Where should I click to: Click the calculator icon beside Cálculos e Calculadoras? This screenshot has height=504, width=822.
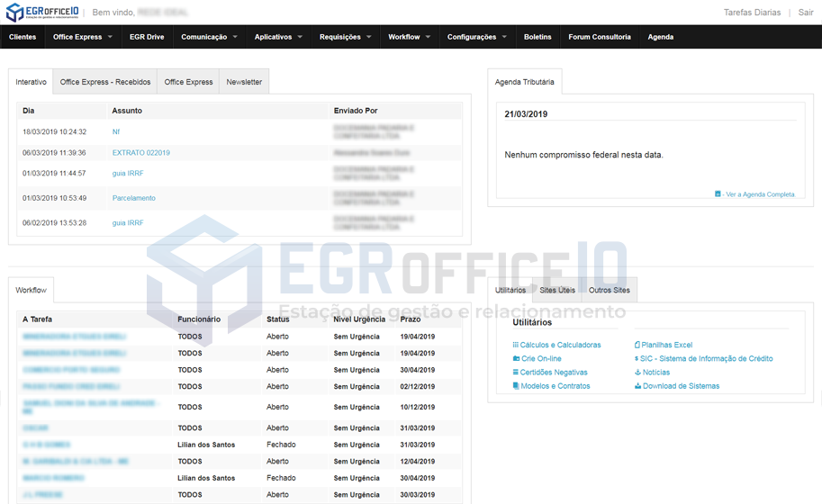[515, 345]
